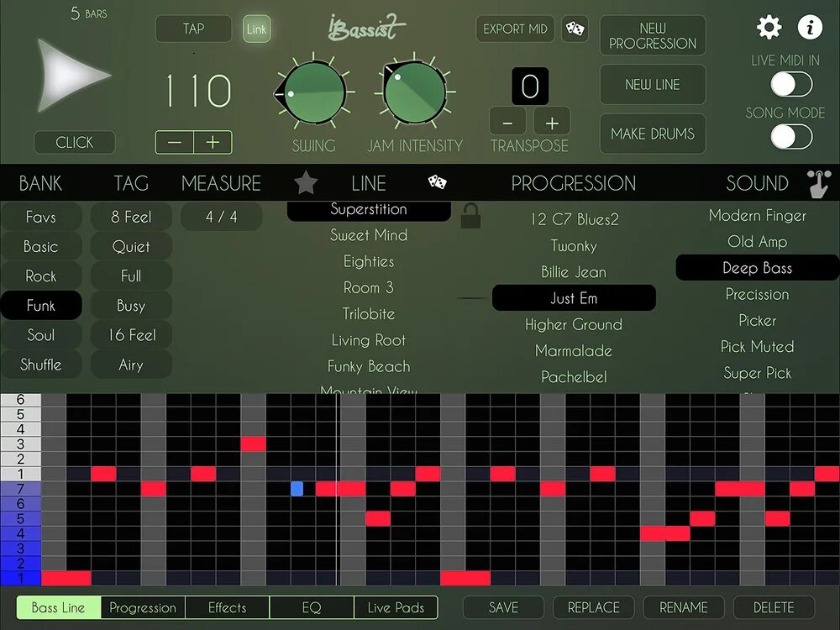This screenshot has width=840, height=630.
Task: Select the Pachelbel progression
Action: point(574,377)
